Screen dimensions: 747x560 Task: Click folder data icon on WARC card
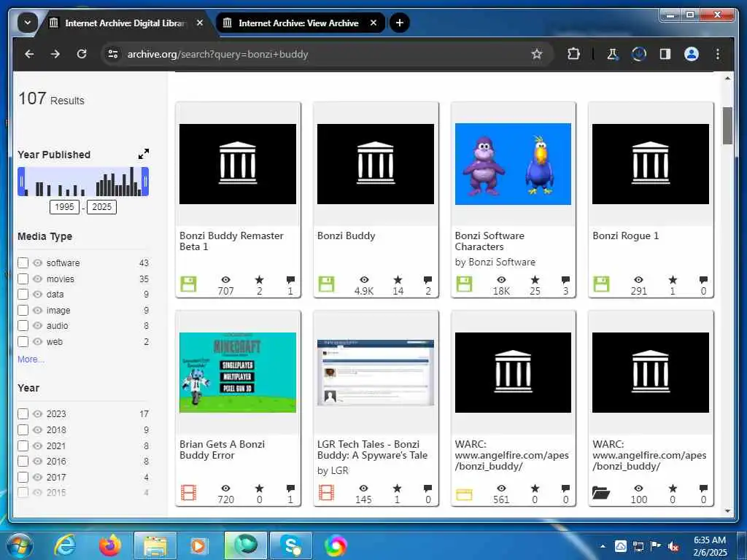(x=601, y=493)
